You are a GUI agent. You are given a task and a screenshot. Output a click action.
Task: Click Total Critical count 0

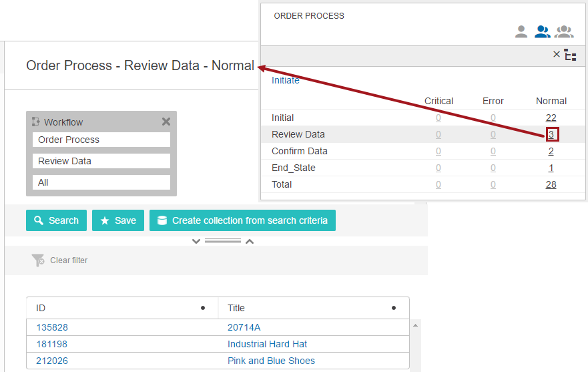pos(438,185)
